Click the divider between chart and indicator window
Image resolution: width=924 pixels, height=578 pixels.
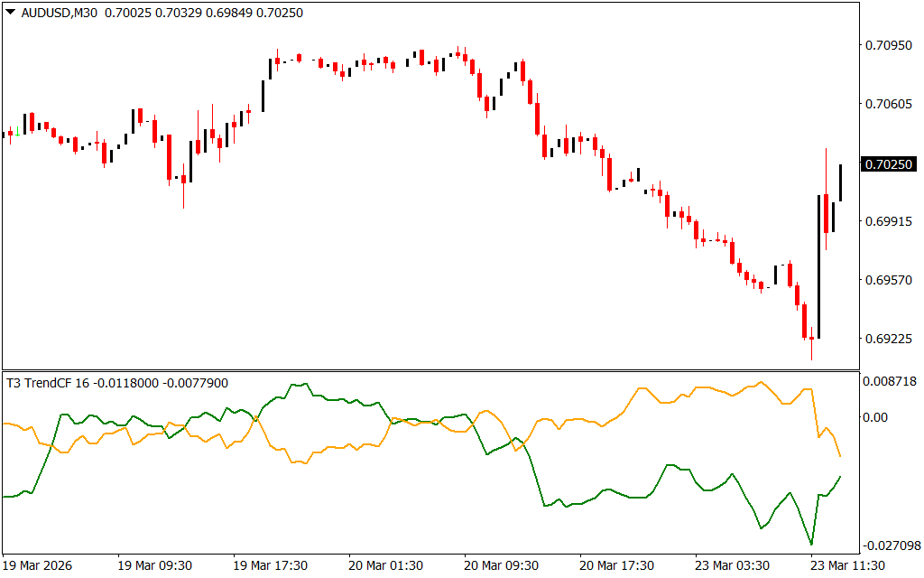point(431,370)
